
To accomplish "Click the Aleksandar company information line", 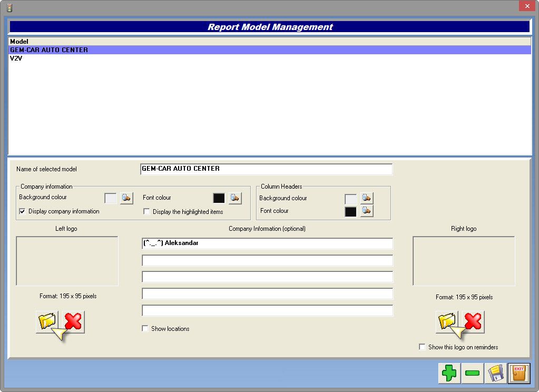I will pyautogui.click(x=268, y=243).
